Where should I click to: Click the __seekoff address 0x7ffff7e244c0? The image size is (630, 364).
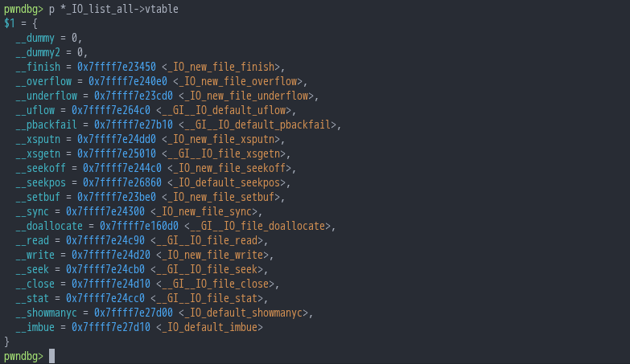[122, 168]
